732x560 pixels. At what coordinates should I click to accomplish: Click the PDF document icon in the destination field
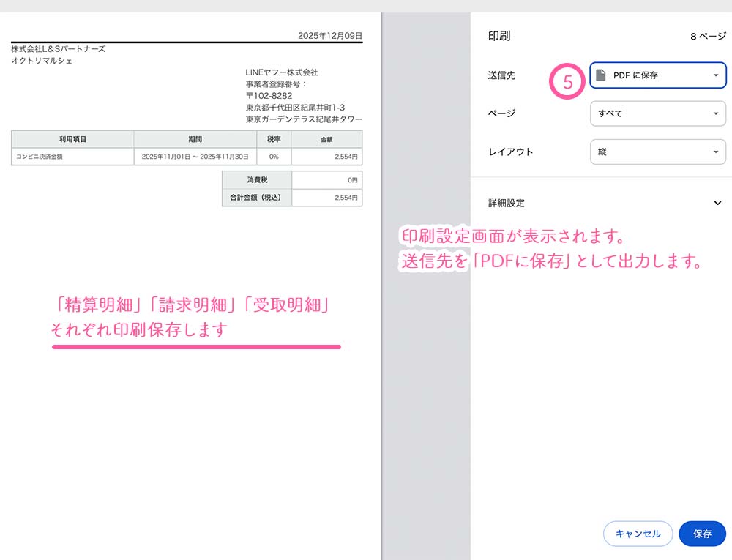[x=601, y=75]
